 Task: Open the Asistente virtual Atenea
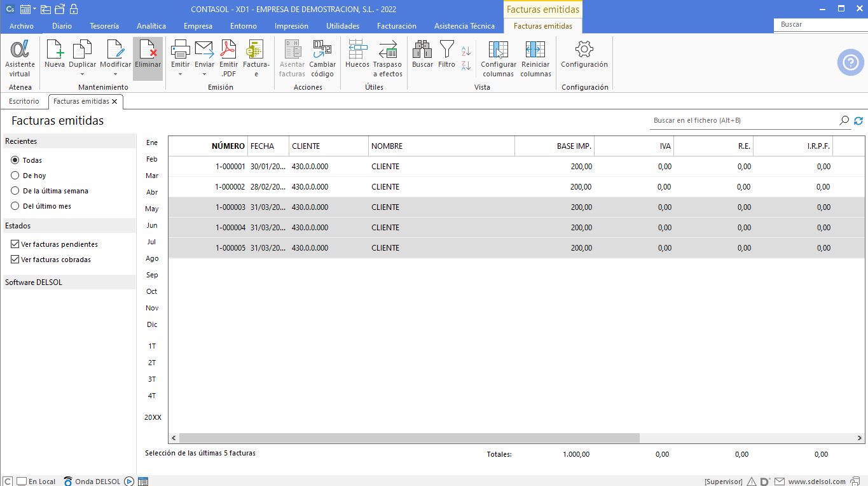click(20, 58)
